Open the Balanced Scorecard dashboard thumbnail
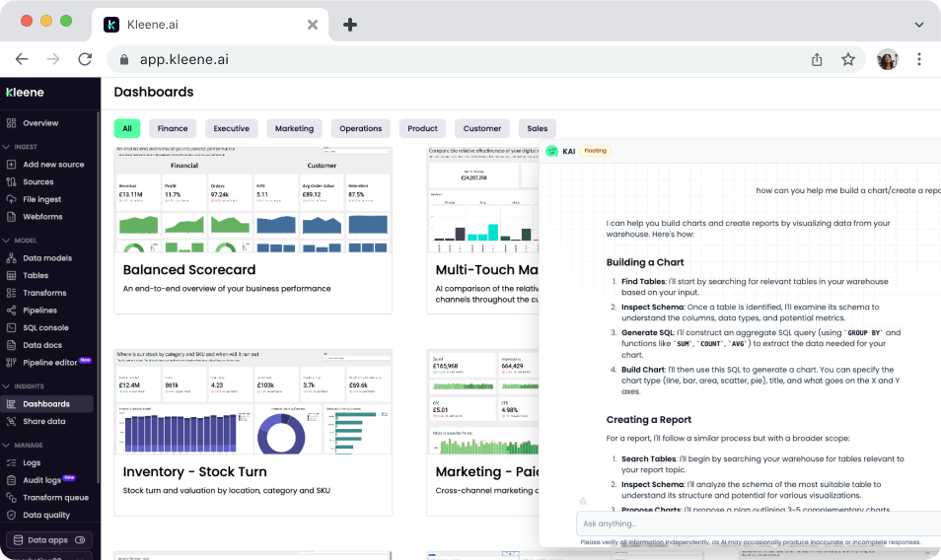 click(x=253, y=200)
